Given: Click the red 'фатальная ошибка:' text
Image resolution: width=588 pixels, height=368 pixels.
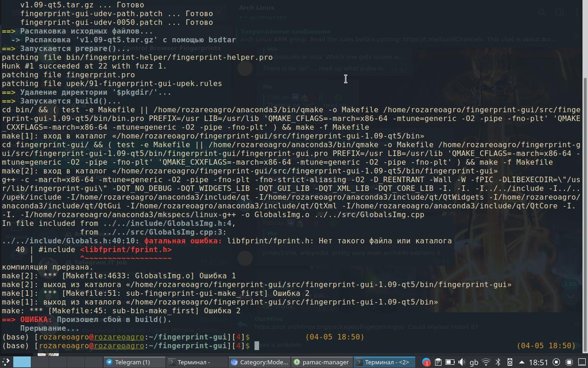Looking at the screenshot, I should 183,241.
